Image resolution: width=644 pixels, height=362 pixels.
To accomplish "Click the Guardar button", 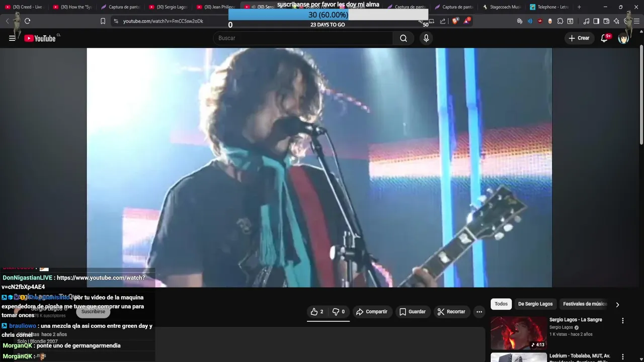I will 413,312.
